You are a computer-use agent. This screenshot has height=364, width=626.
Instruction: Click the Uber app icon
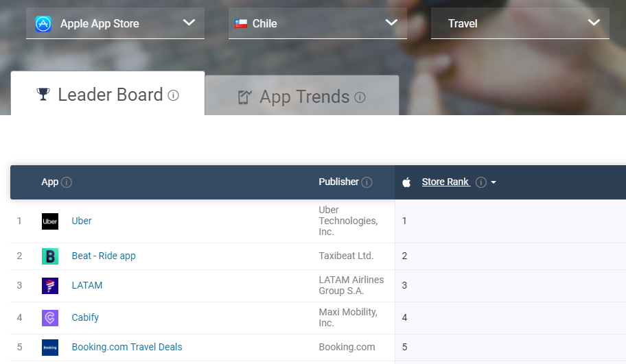pos(50,221)
